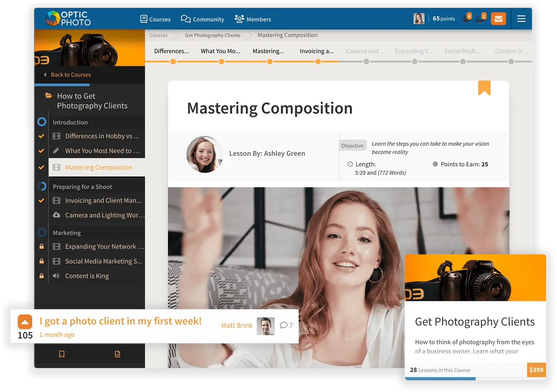Toggle the checkmark beside Invoicing and Client Management
Screen dimensions: 557x392
coord(41,201)
